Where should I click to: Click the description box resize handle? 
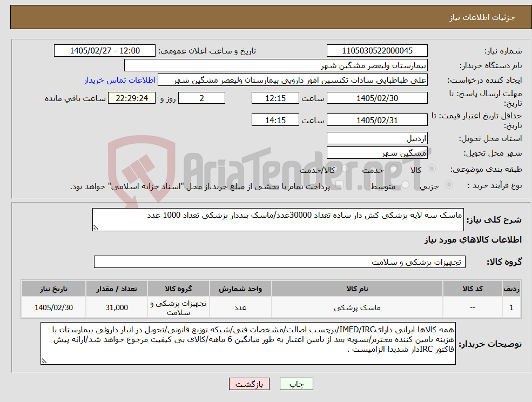(x=96, y=228)
